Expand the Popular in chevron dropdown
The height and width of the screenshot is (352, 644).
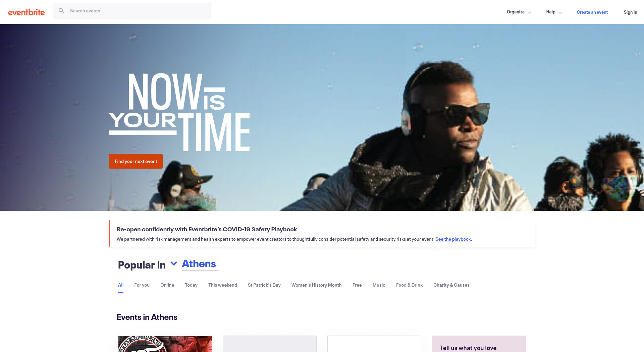pos(173,263)
